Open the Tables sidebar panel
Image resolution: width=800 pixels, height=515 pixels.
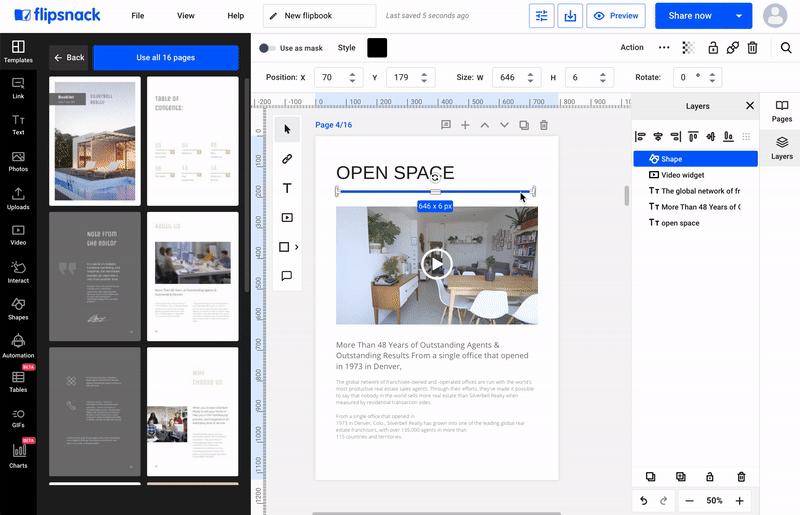pyautogui.click(x=18, y=381)
